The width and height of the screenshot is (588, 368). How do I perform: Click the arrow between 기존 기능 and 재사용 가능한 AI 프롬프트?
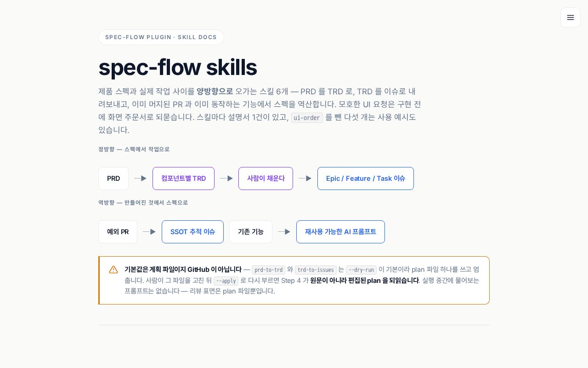(x=284, y=232)
